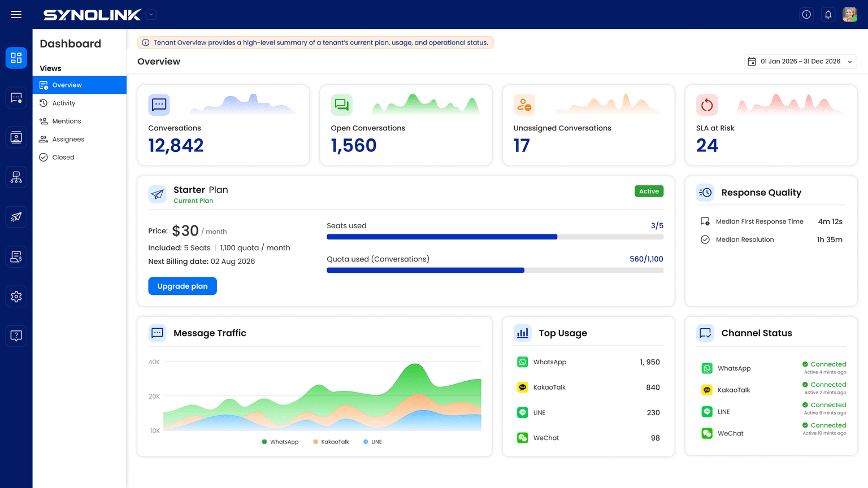The width and height of the screenshot is (868, 488).
Task: Open the billing document icon in sidebar
Action: click(x=16, y=256)
